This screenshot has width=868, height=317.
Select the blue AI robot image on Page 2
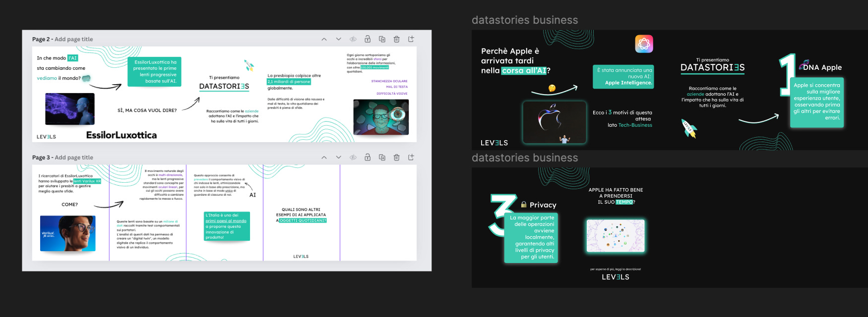[70, 109]
